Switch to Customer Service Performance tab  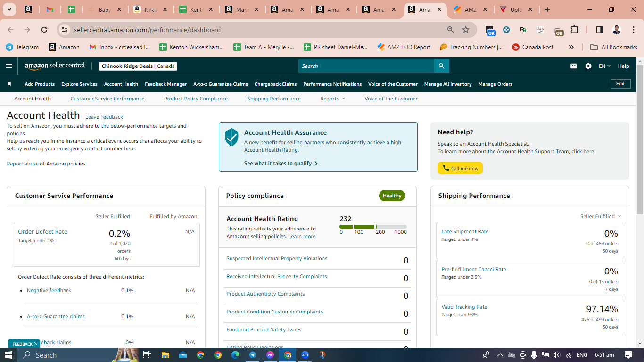tap(107, 99)
